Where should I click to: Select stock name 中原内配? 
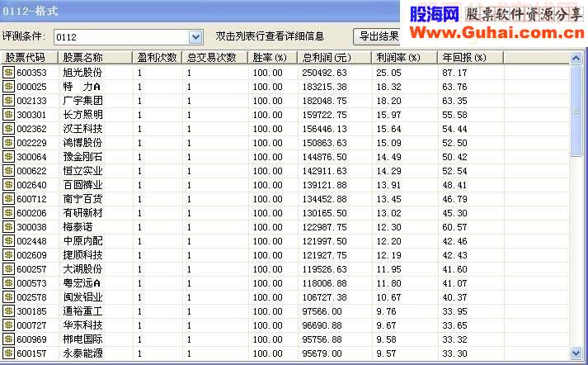point(82,240)
